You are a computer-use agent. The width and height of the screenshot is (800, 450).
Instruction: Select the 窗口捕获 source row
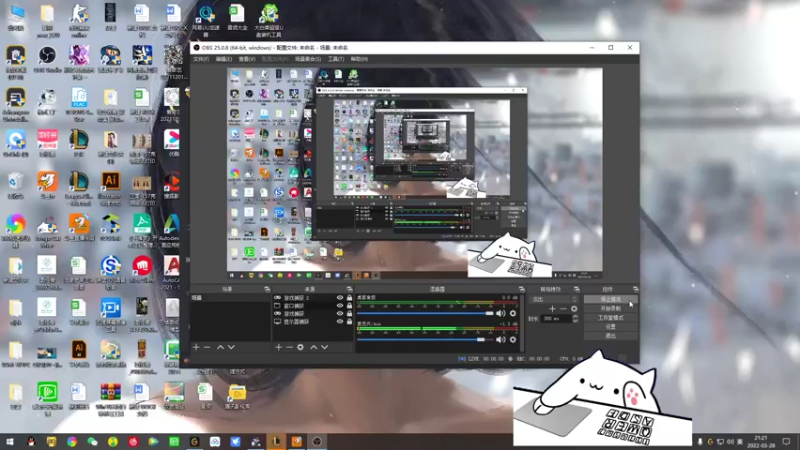(313, 306)
